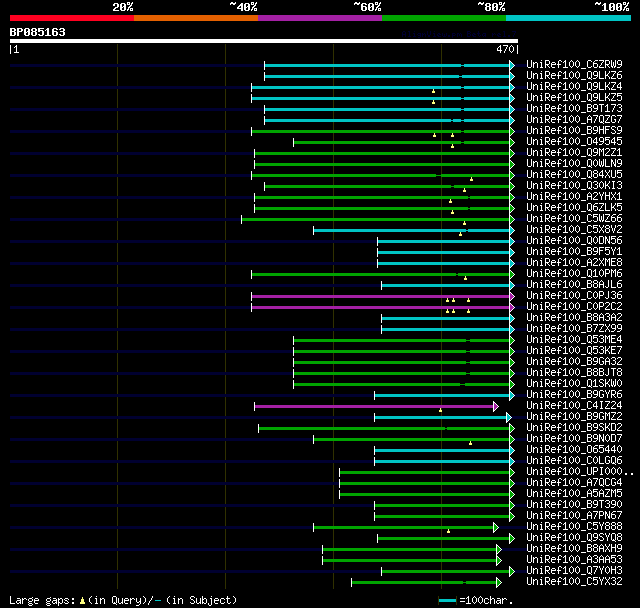
Task: Click the UniRef100_C0PJ36 label
Action: 574,296
